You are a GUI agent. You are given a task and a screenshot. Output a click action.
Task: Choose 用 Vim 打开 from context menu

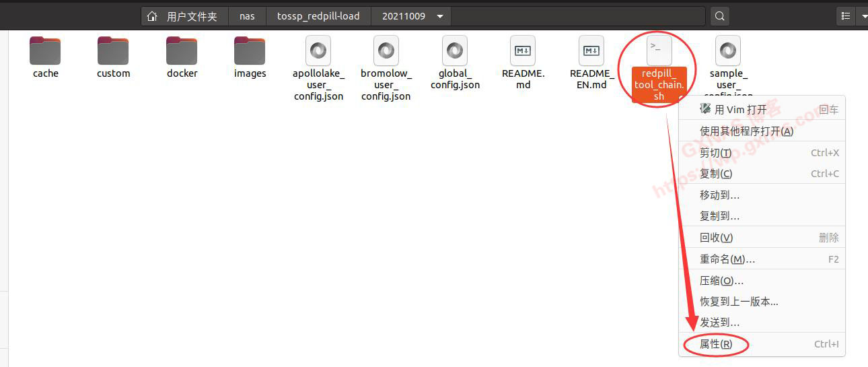pyautogui.click(x=762, y=110)
